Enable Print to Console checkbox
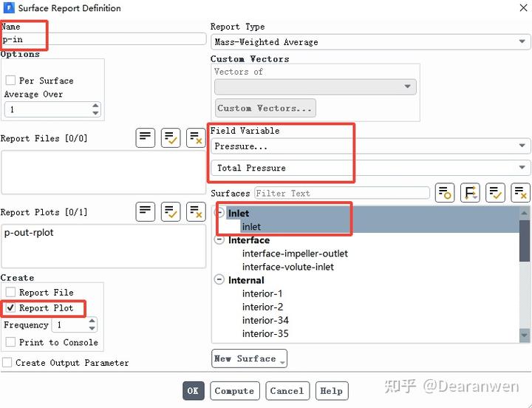Viewport: 532px width, 408px height. coord(10,341)
